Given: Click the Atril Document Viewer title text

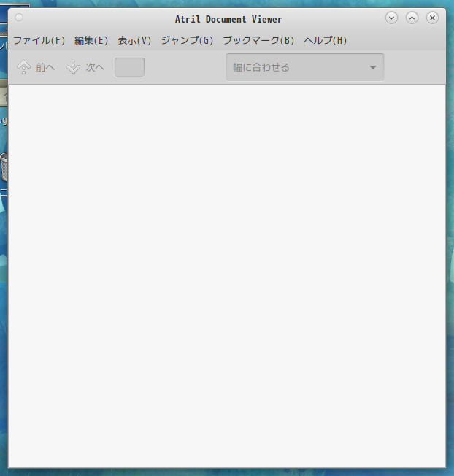Looking at the screenshot, I should (228, 20).
